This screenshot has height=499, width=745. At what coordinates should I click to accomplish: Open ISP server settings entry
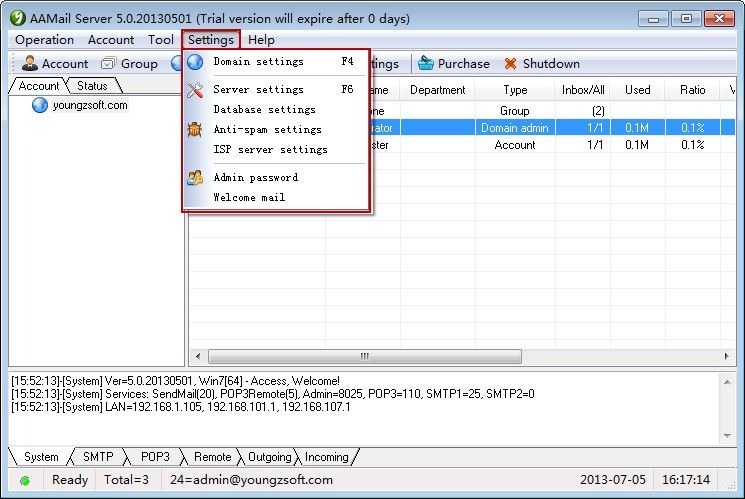[x=276, y=149]
